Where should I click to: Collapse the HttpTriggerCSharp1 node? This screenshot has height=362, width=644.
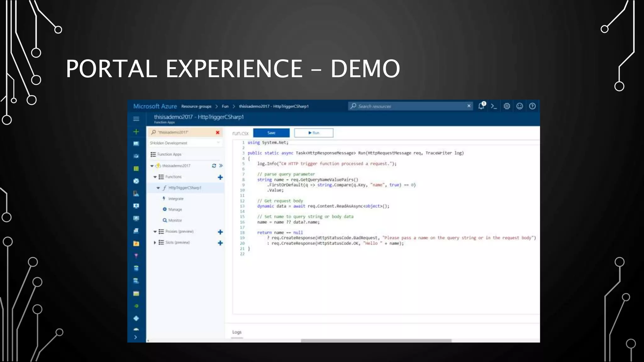(x=158, y=188)
